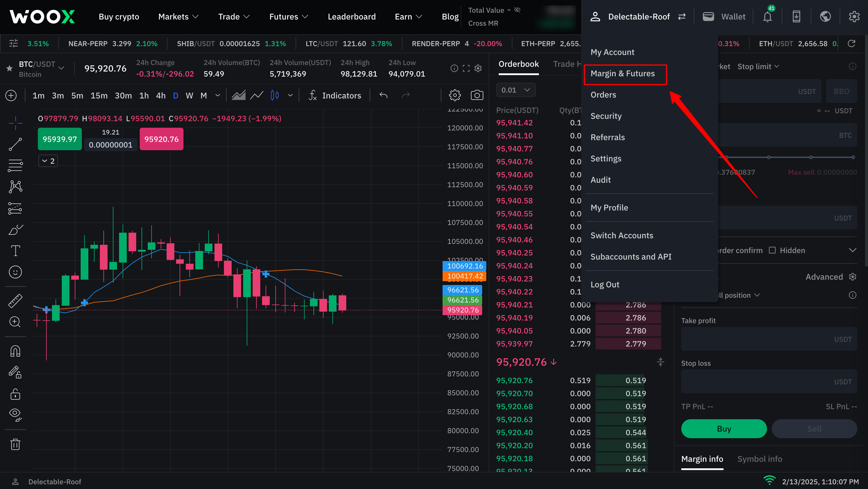Switch to line chart style
The image size is (868, 489).
tap(257, 95)
